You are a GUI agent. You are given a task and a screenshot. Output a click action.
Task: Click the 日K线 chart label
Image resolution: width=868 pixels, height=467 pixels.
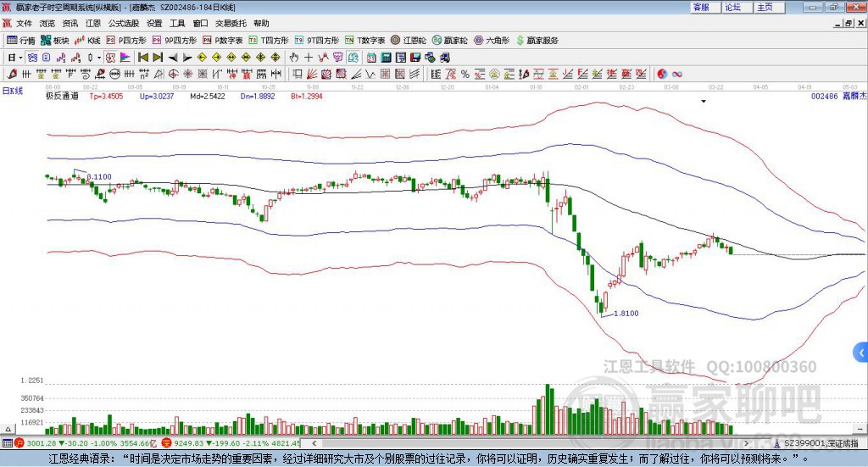tap(13, 91)
